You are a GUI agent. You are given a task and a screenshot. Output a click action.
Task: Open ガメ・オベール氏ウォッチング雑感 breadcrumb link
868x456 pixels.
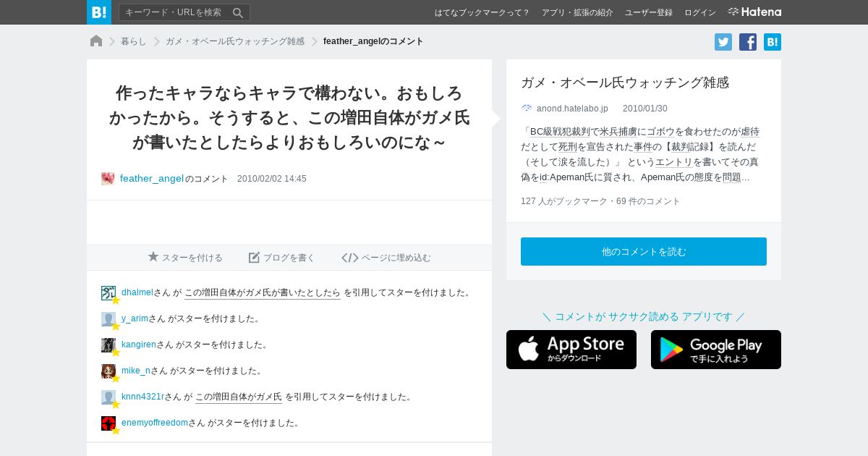point(235,41)
